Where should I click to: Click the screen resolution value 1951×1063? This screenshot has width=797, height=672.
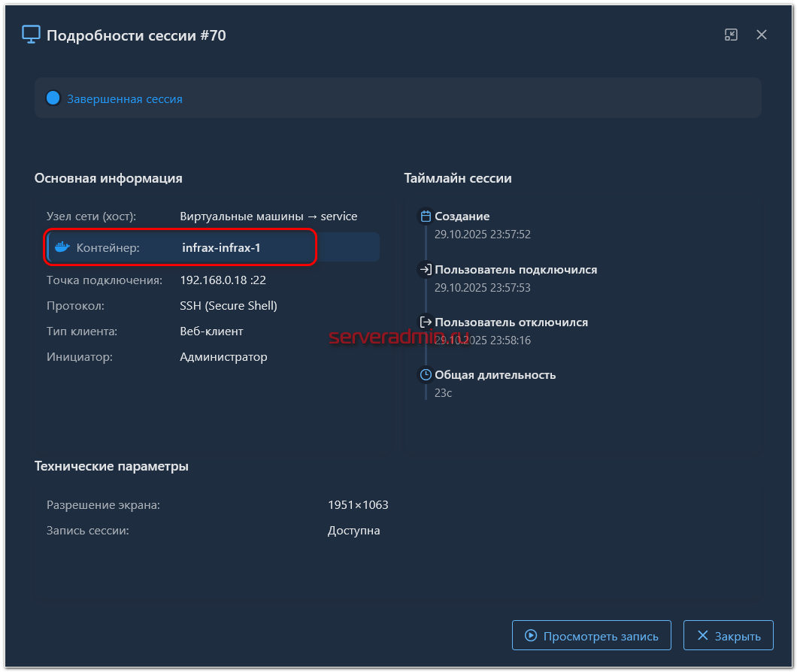358,505
